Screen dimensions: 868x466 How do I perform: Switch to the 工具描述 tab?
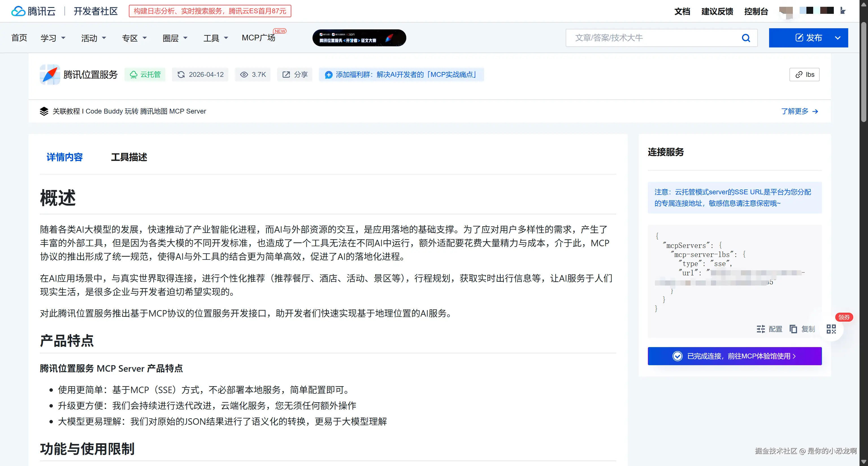coord(129,157)
